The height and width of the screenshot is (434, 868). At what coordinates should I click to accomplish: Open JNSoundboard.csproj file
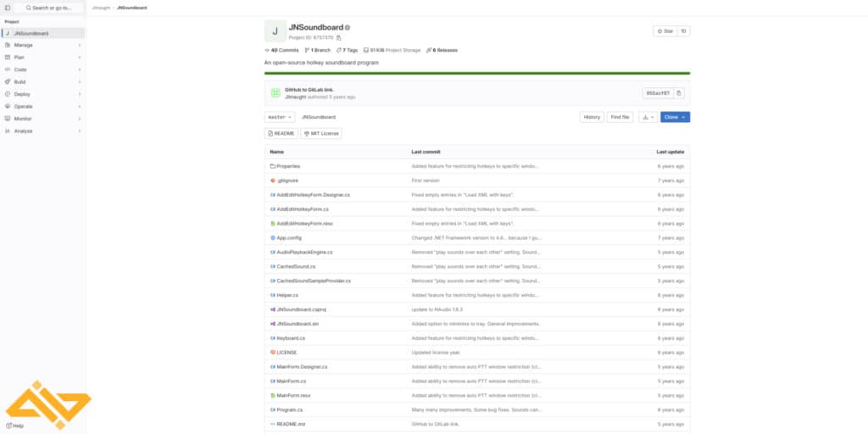point(302,309)
